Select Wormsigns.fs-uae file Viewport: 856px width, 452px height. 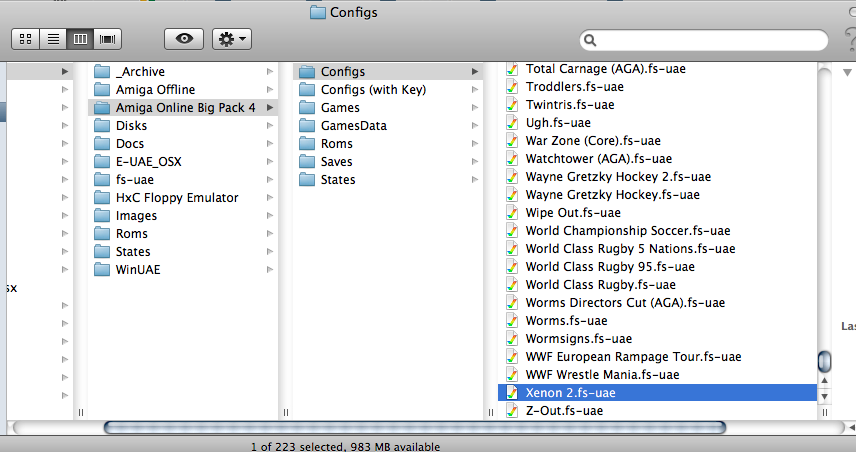pyautogui.click(x=657, y=339)
